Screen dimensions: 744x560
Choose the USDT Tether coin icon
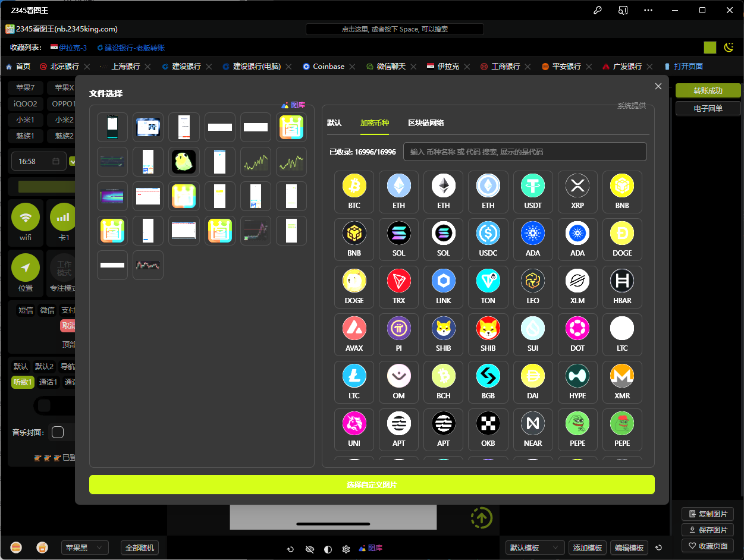point(532,186)
